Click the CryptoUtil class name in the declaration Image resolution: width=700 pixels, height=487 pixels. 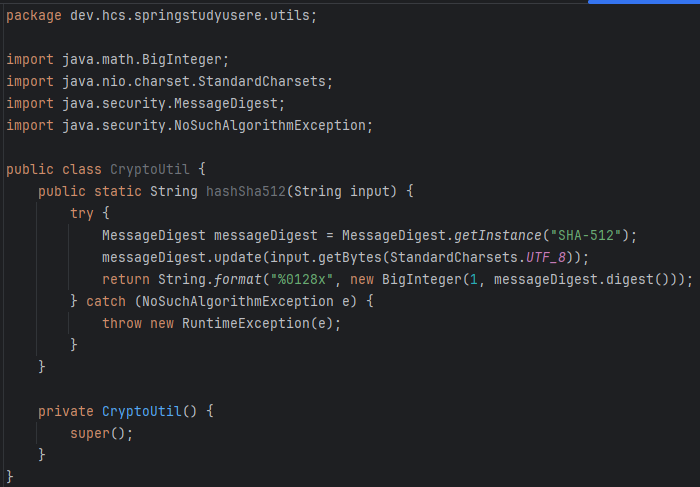tap(150, 169)
